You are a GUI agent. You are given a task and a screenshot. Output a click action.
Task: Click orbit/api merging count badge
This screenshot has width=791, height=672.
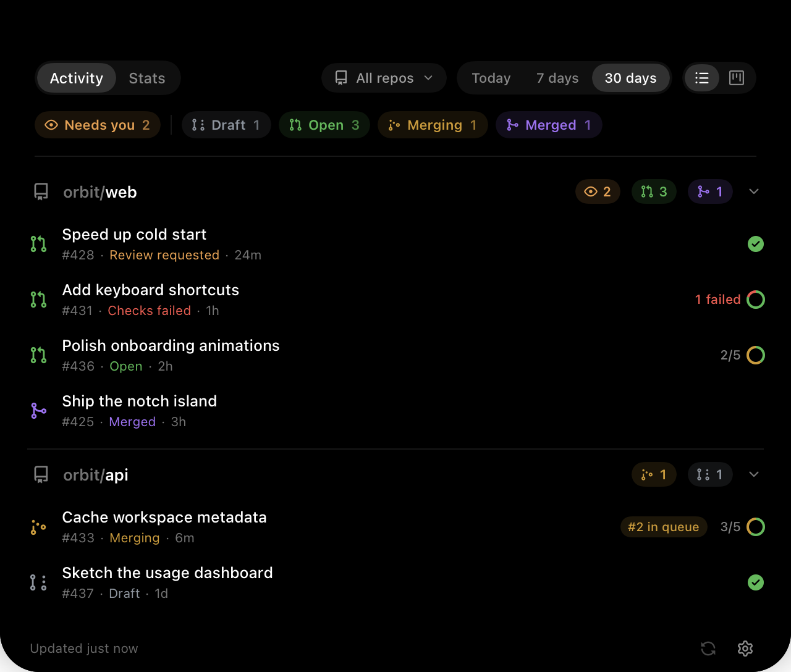click(654, 474)
